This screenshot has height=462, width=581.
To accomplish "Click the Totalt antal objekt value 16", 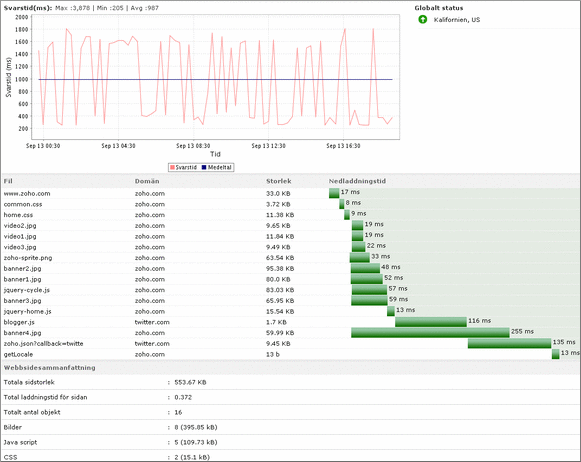I will pos(178,412).
